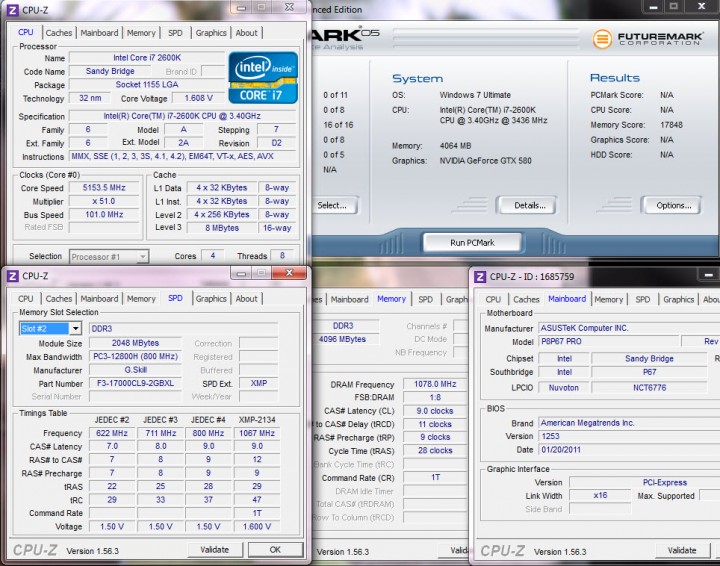
Task: Click the XMP-2134 frequency 1067 MHz cell
Action: [257, 433]
